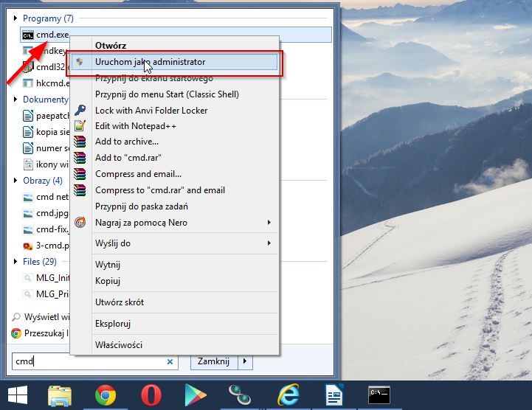Open the Google Play Store taskbar icon
This screenshot has height=410, width=532.
[x=196, y=395]
